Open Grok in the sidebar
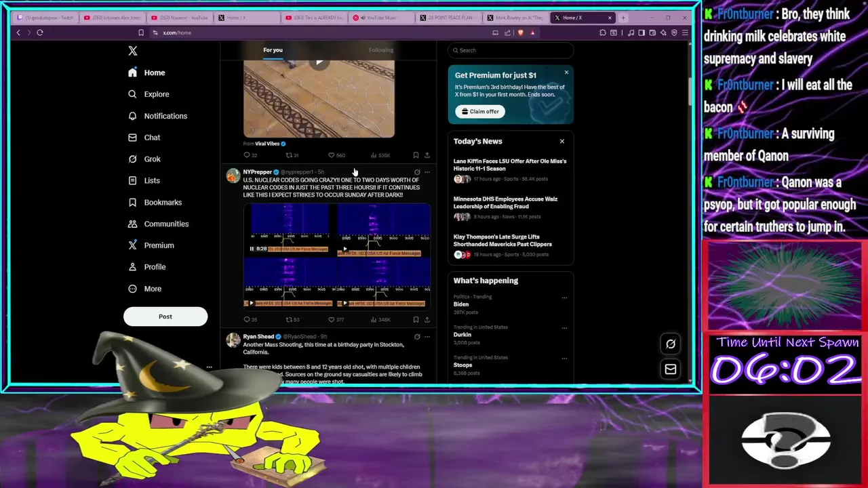 click(144, 159)
